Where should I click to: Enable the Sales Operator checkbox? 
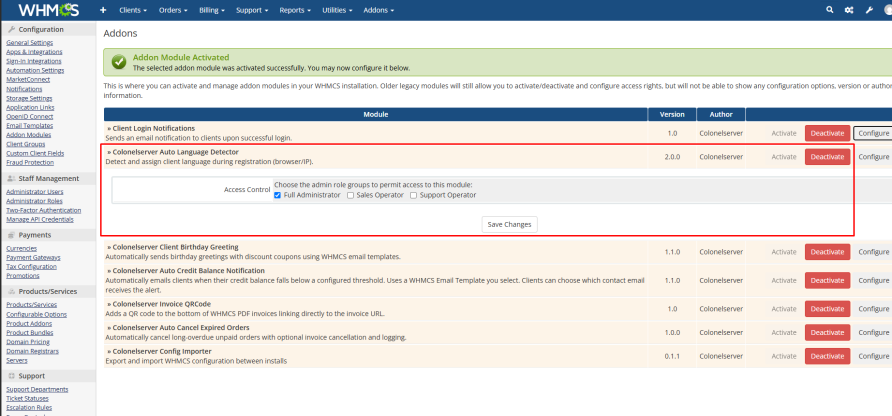pos(350,195)
